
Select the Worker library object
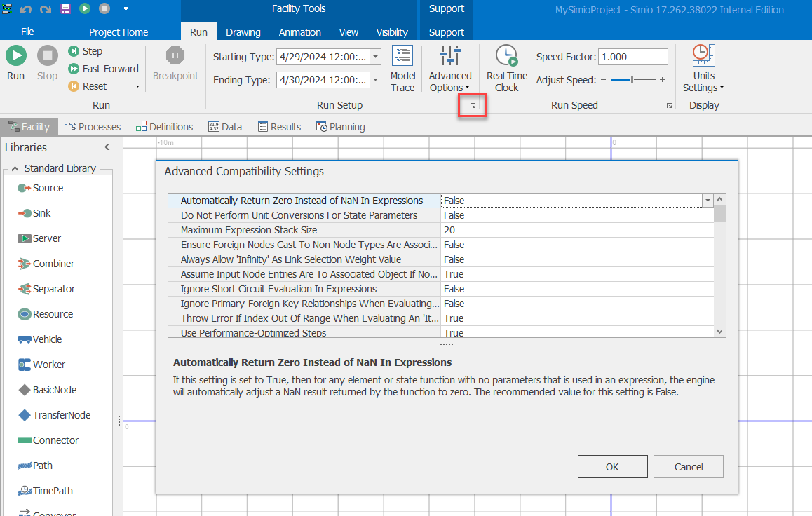(41, 365)
